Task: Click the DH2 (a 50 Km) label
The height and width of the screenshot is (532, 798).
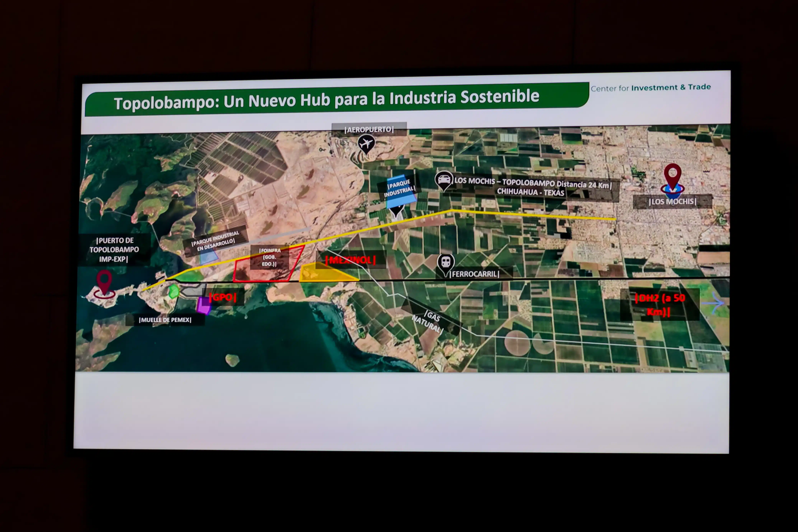Action: tap(660, 304)
